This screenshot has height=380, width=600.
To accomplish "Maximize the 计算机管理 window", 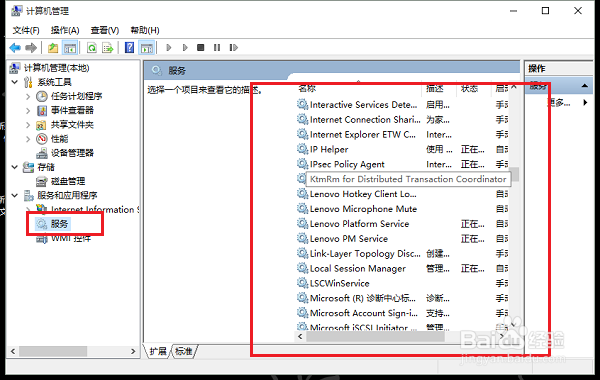I will tap(546, 11).
